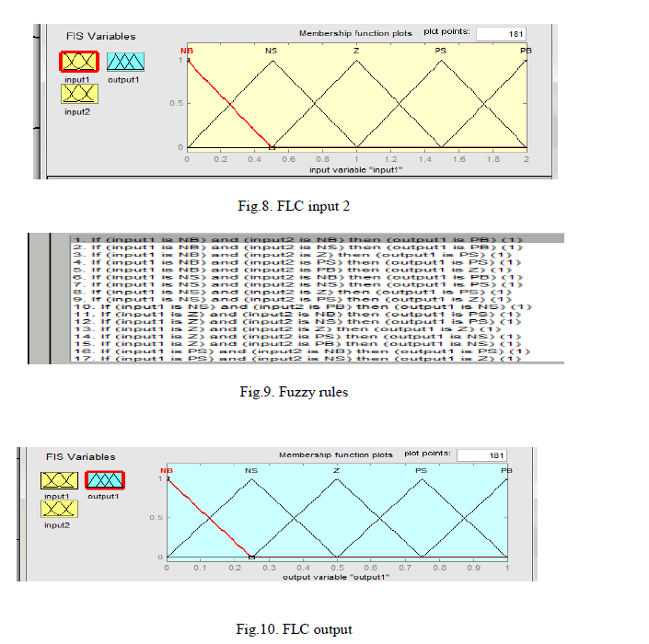Select output1 icon in the upper FIS Variables panel
This screenshot has height=644, width=649.
tap(125, 62)
